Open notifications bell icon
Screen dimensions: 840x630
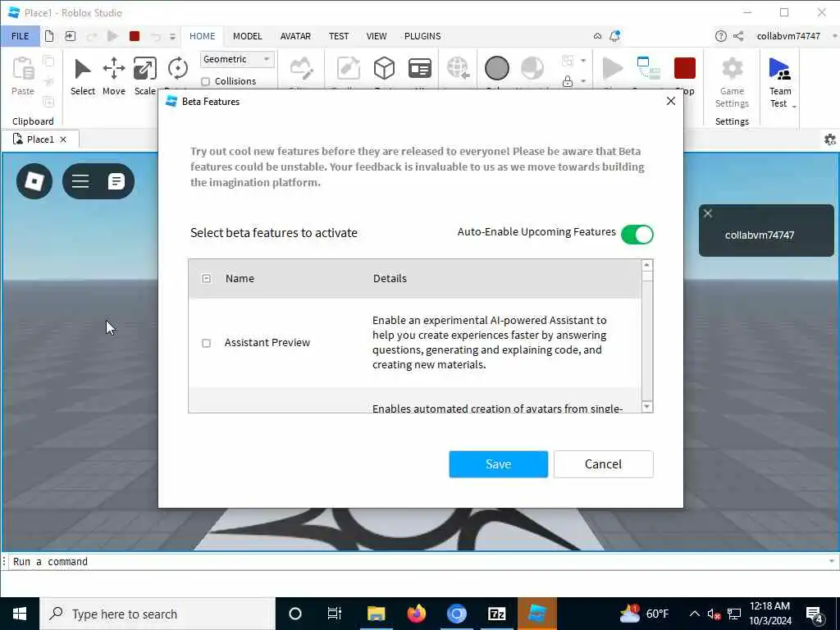[x=614, y=36]
